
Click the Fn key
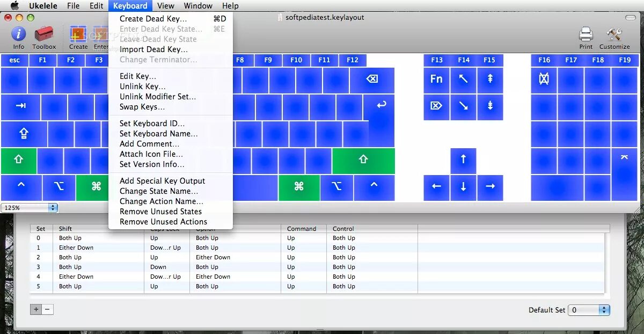436,80
